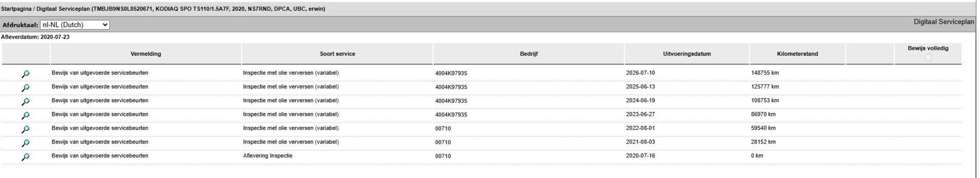Screen dimensions: 980x178
Task: Inspect the 2022-08-01 service record details
Action: point(25,129)
